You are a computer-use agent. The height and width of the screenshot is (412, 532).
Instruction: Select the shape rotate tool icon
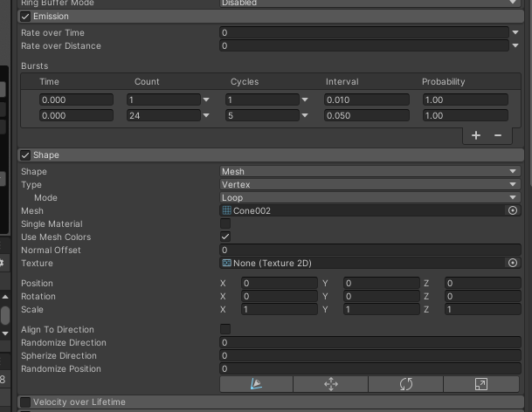[x=406, y=384]
